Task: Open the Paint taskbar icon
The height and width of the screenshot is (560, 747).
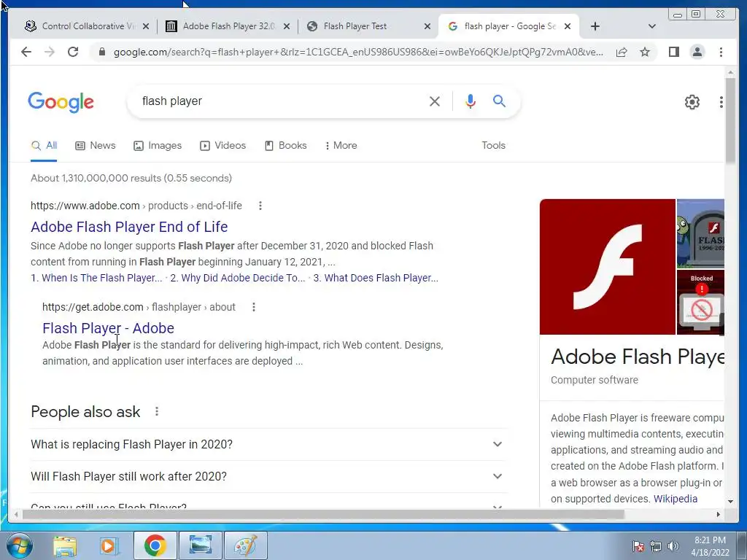Action: coord(245,545)
